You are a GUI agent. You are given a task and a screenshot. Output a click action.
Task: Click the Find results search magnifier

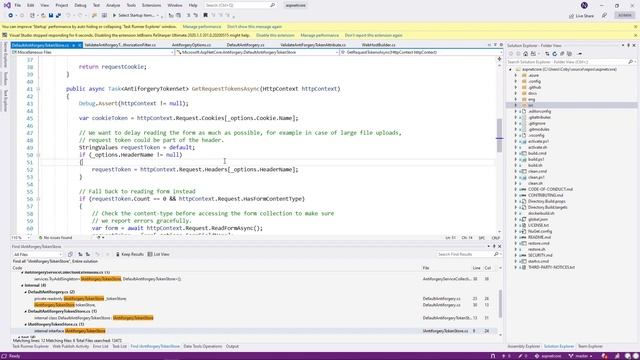[496, 254]
